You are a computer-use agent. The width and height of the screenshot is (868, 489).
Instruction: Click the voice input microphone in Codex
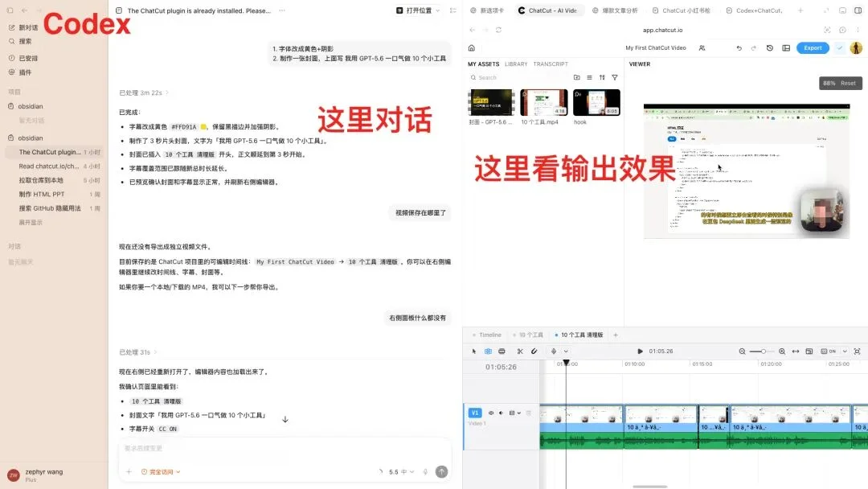(x=425, y=472)
